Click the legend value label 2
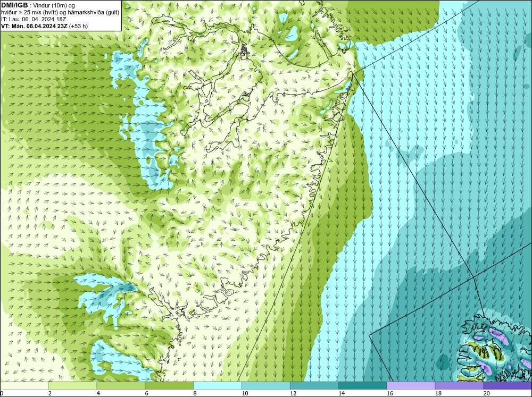532x397 pixels. (x=50, y=393)
